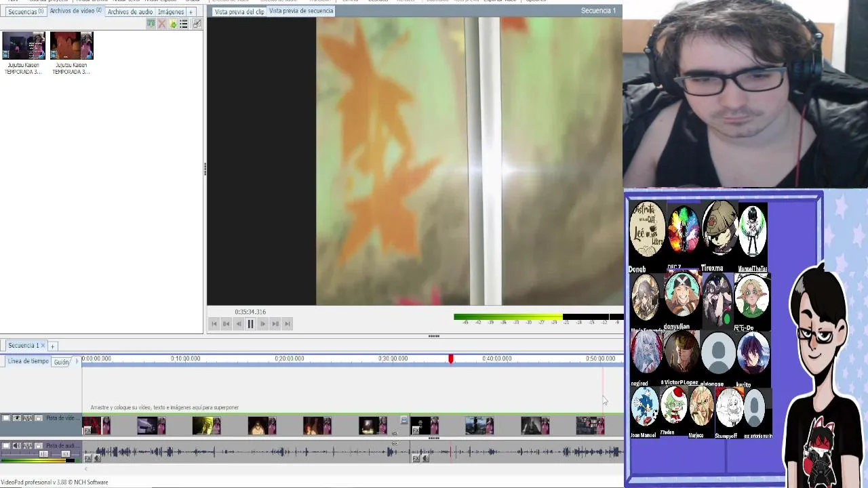
Task: Switch to Vista previa de secuencia tab
Action: (301, 11)
